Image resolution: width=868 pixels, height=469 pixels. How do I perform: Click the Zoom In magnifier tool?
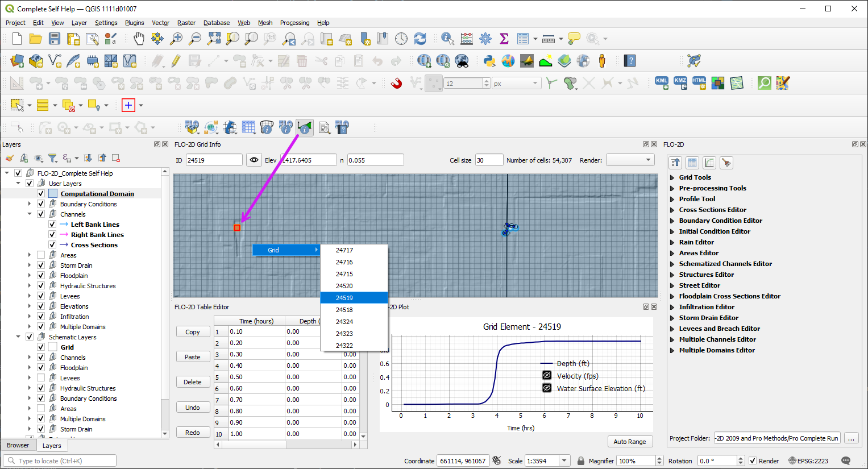point(176,39)
